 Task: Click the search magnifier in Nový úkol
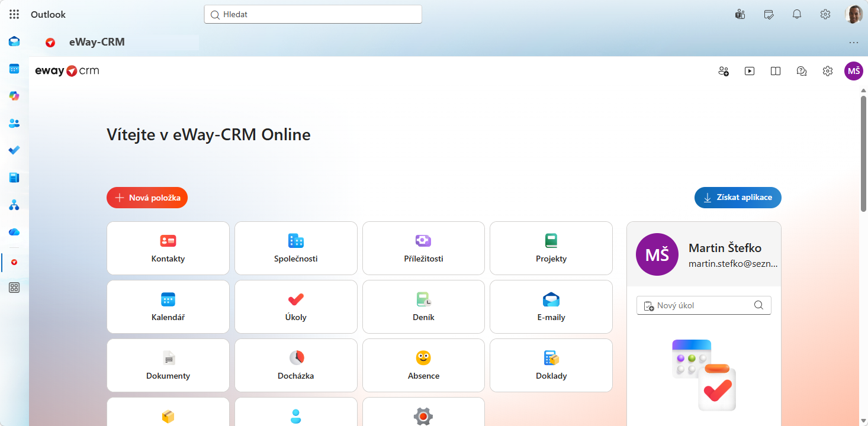pos(758,305)
